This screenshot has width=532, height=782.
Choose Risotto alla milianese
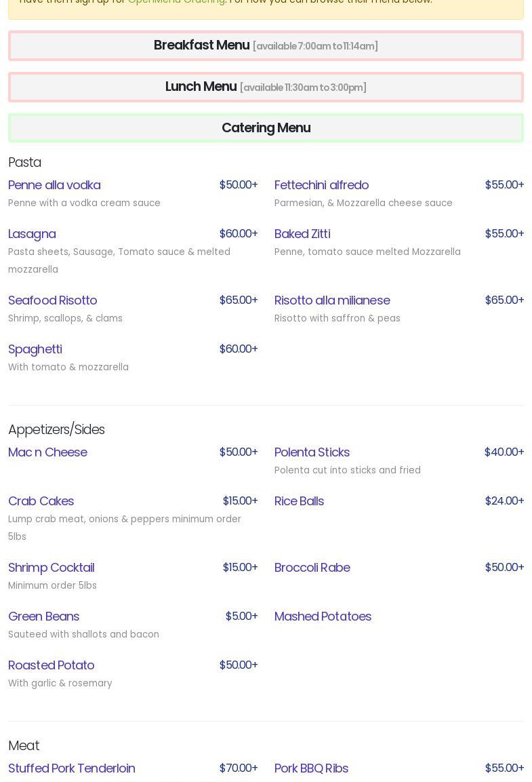click(x=332, y=300)
